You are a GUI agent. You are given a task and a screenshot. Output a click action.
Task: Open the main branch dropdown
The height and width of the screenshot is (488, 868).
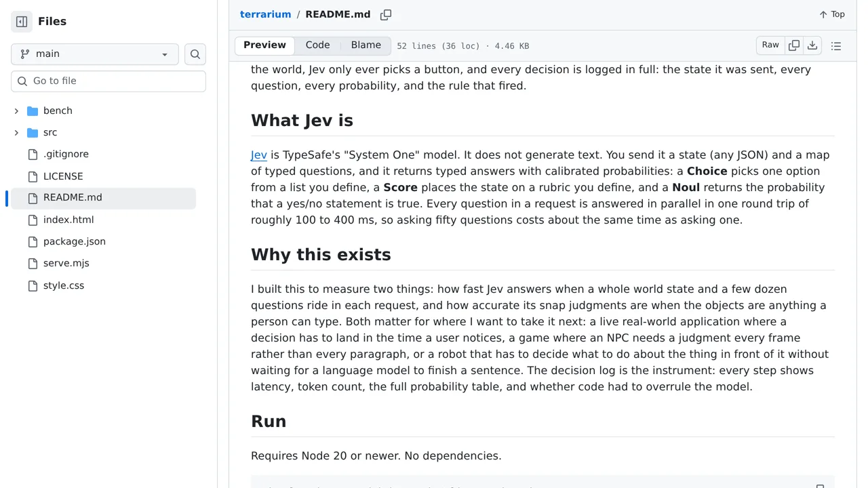pos(95,54)
